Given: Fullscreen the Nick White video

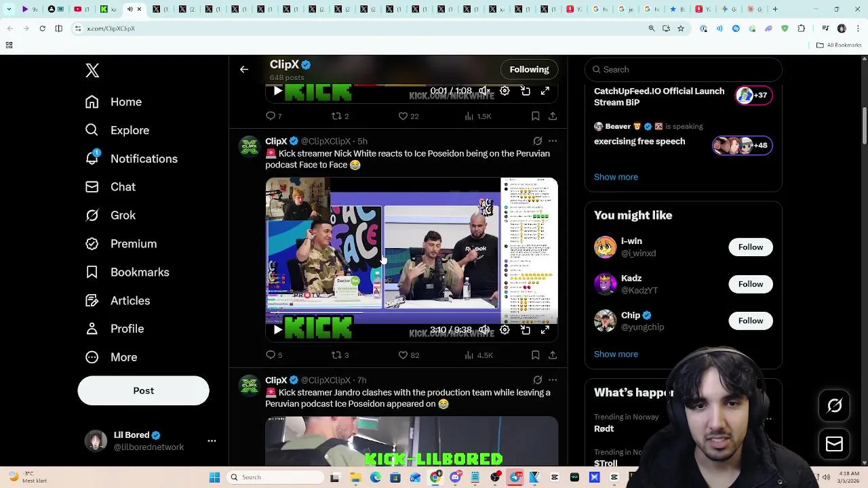Looking at the screenshot, I should 545,330.
